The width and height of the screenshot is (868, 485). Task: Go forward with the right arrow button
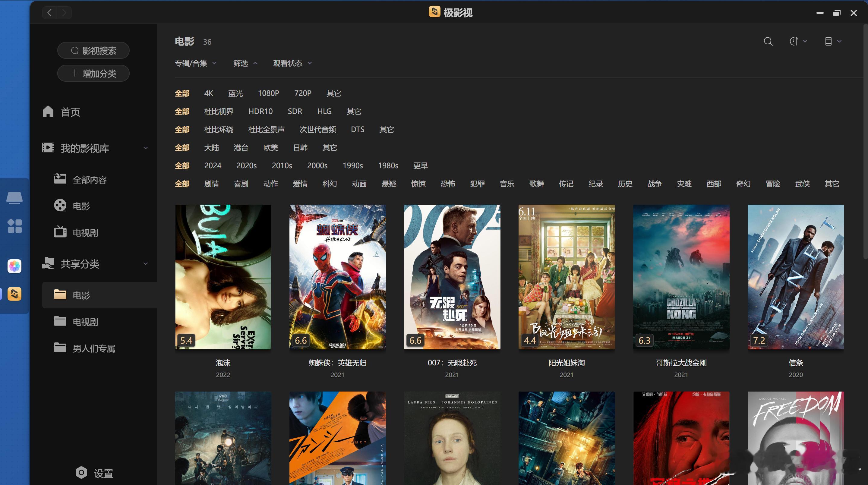tap(64, 13)
